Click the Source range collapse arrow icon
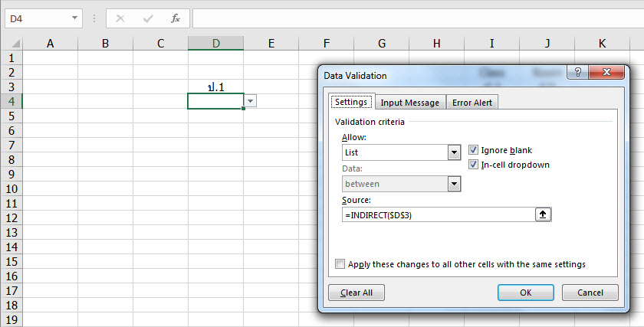Image resolution: width=644 pixels, height=327 pixels. 543,215
